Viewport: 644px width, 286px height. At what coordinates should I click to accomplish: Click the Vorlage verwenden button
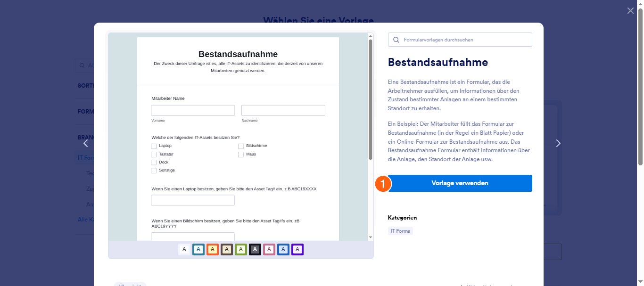[460, 183]
